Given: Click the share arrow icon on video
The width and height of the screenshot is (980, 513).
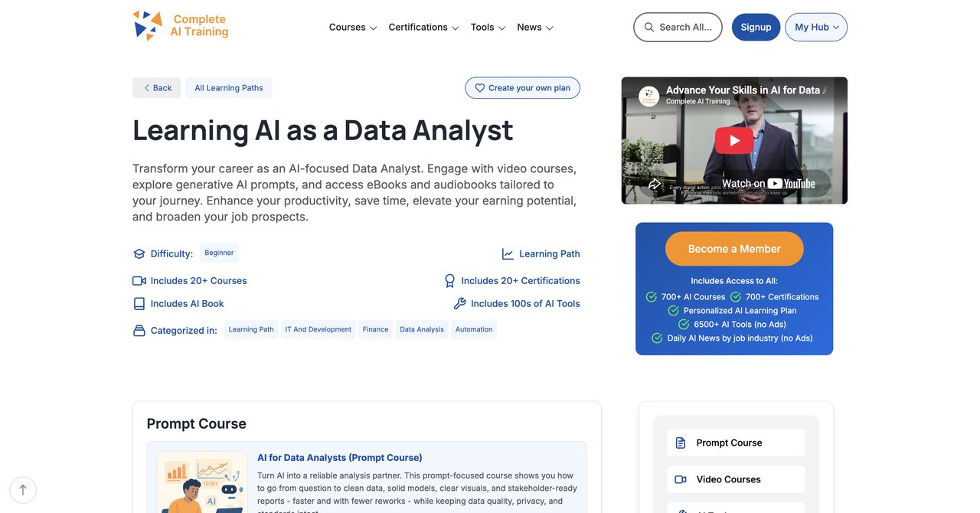Looking at the screenshot, I should tap(655, 184).
